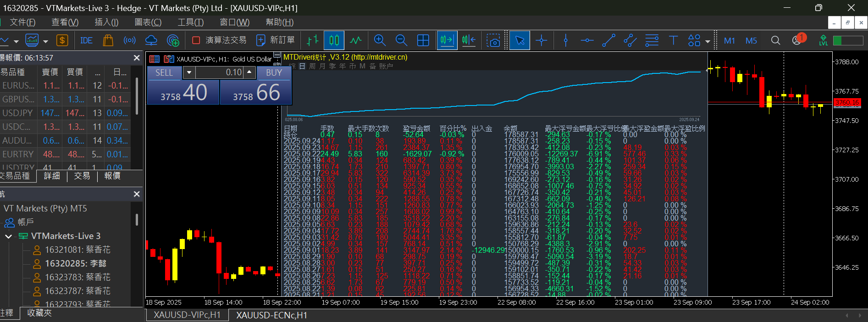The width and height of the screenshot is (868, 322).
Task: Open the Market shopping bag icon
Action: pyautogui.click(x=108, y=40)
